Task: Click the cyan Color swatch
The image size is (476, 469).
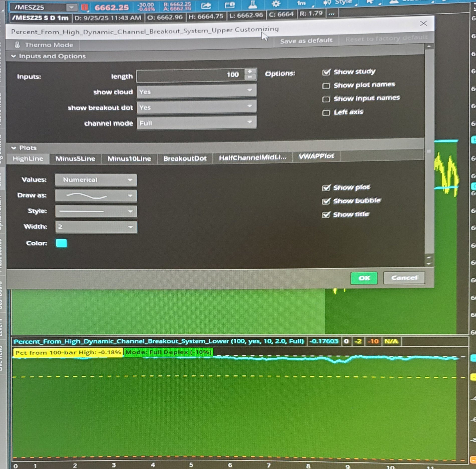Action: coord(61,243)
